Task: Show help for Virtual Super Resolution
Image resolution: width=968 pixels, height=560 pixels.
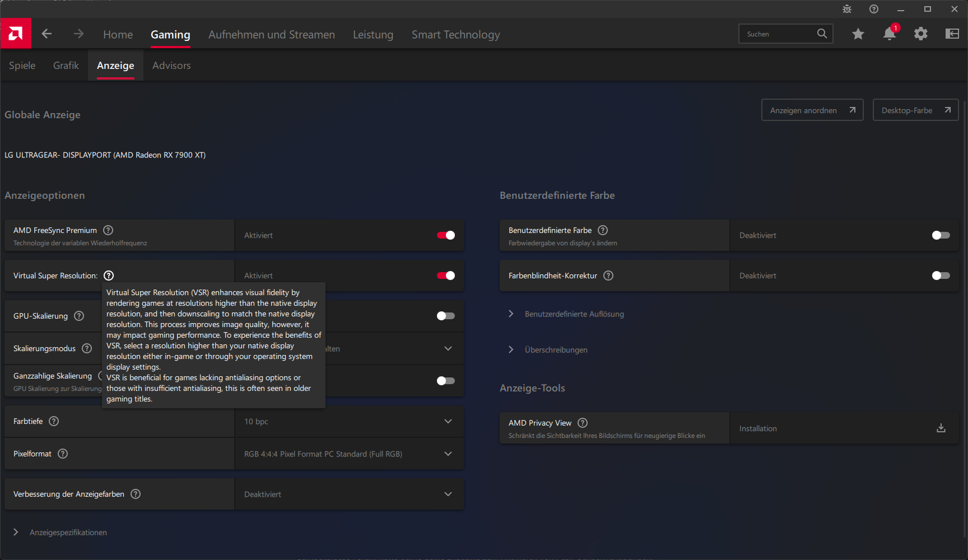Action: 109,276
